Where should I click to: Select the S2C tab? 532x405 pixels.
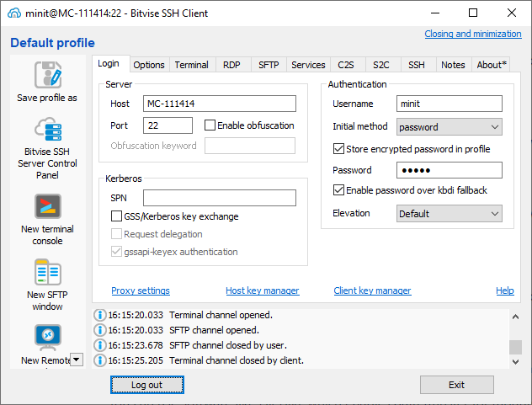pos(381,65)
